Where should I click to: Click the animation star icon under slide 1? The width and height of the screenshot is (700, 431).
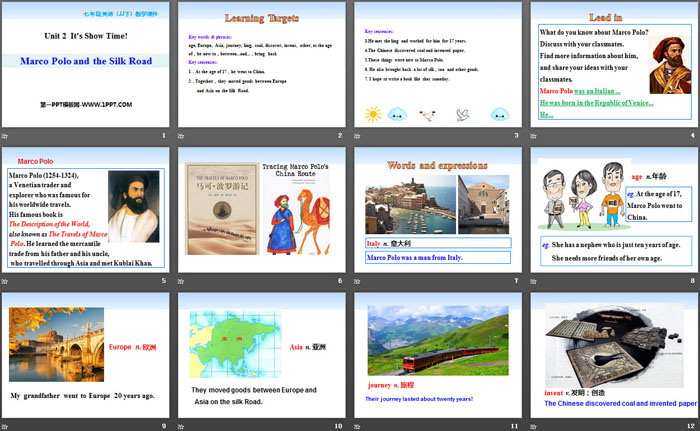[x=5, y=136]
